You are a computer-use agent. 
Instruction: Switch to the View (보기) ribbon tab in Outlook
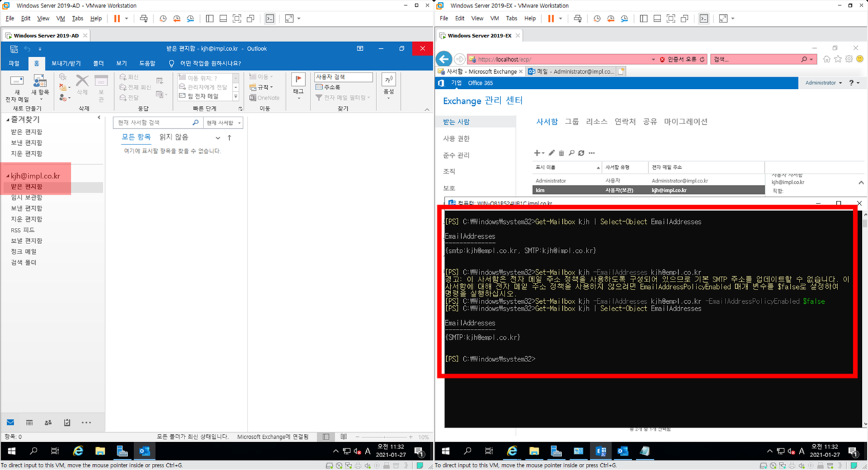click(121, 63)
